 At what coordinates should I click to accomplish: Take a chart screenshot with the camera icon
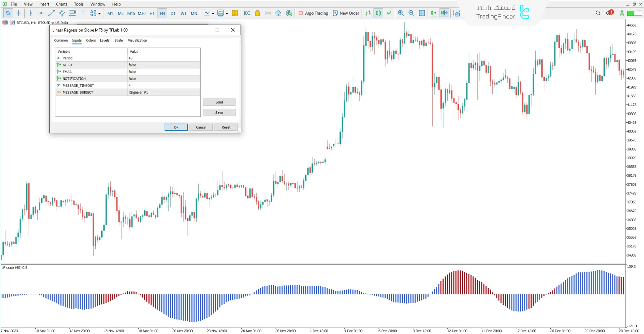457,13
